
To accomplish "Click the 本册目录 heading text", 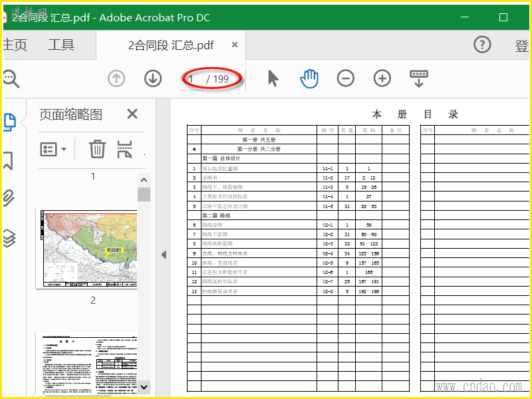I will click(415, 114).
